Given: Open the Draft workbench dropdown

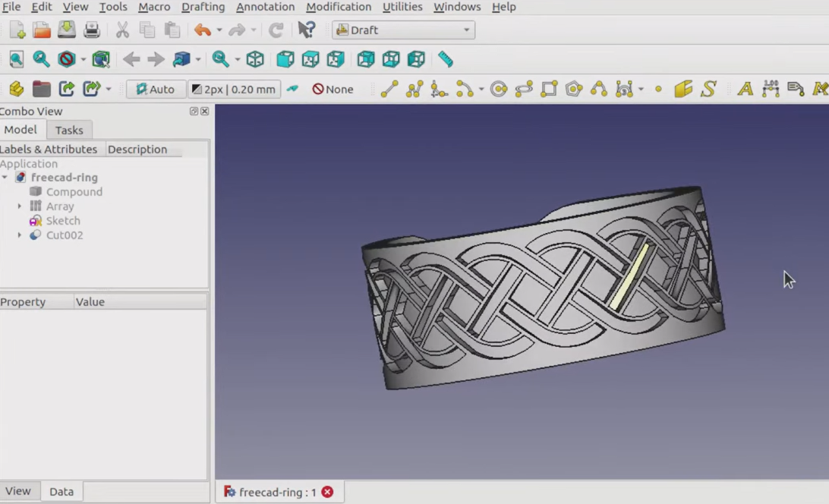Looking at the screenshot, I should coord(403,30).
